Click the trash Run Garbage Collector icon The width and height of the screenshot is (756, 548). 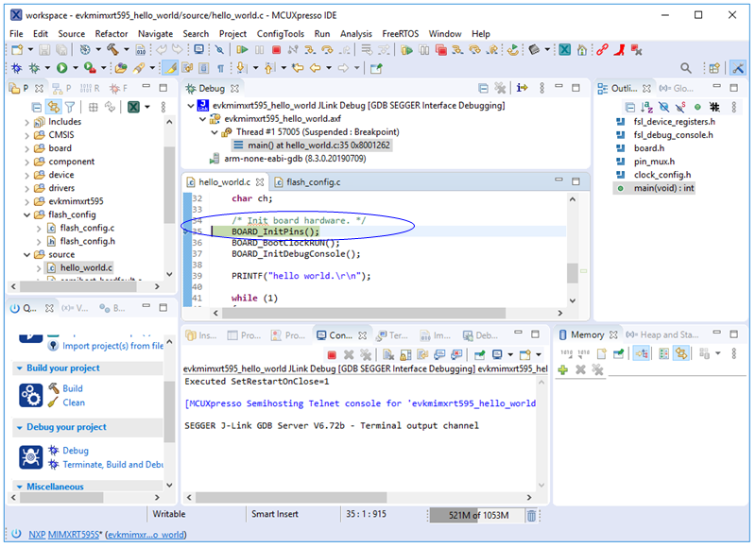pos(531,515)
